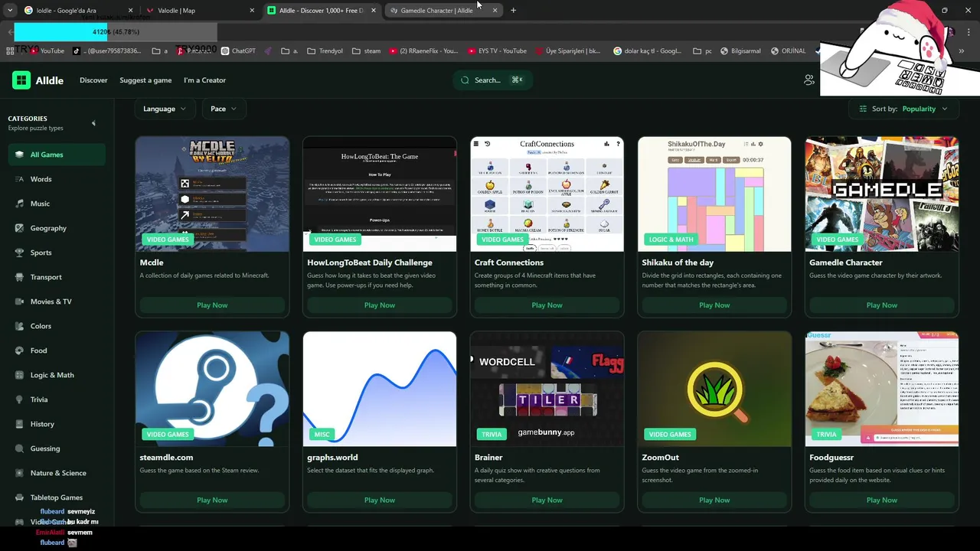Open the Trivia category
Screen dimensions: 980x551
(57, 399)
